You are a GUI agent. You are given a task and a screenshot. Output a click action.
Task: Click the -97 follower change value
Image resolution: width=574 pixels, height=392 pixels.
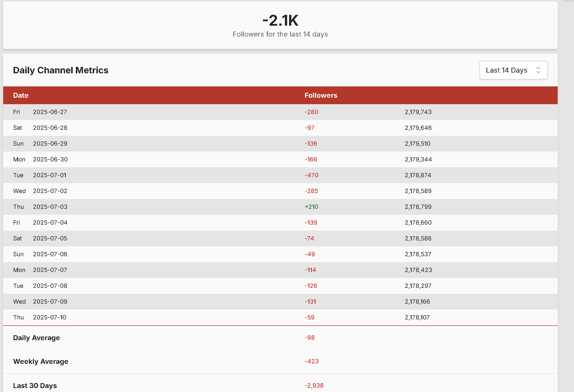pyautogui.click(x=309, y=128)
